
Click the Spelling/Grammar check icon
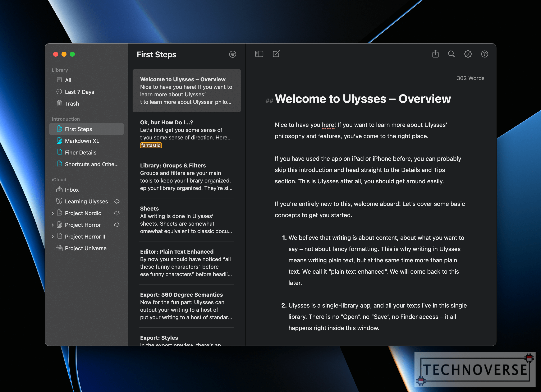point(468,54)
